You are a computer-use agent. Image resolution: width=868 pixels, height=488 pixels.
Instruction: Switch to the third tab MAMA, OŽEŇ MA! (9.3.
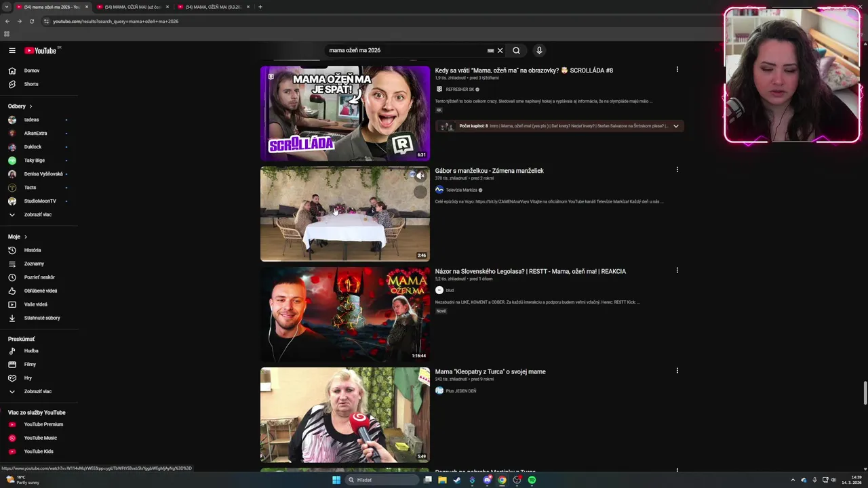212,7
